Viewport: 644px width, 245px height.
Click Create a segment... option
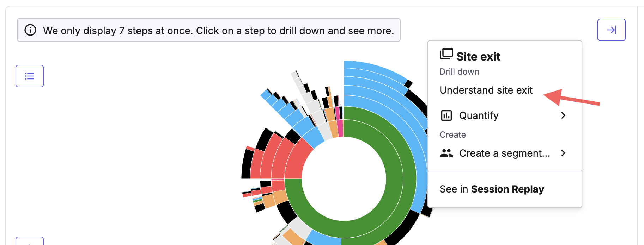click(505, 153)
